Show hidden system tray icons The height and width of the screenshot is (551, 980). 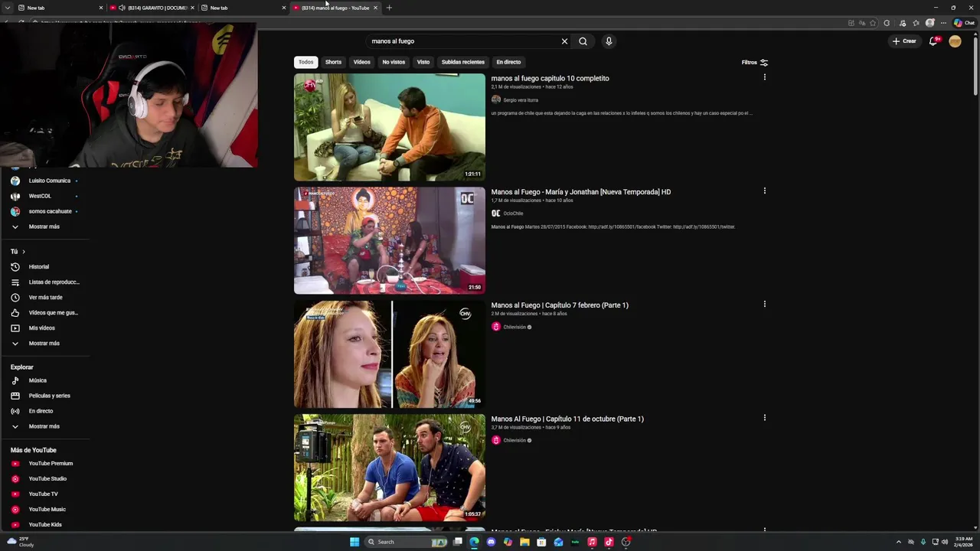pyautogui.click(x=899, y=542)
